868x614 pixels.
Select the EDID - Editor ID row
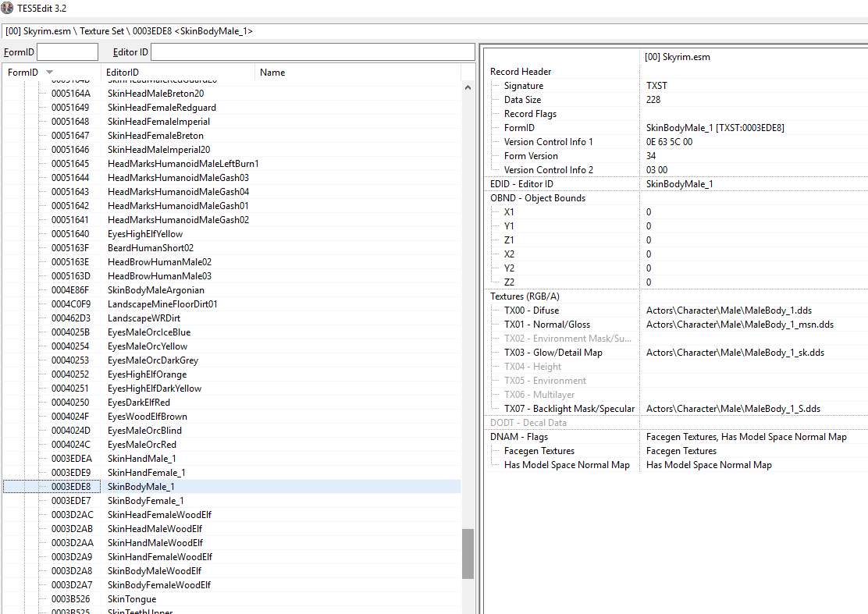click(677, 184)
